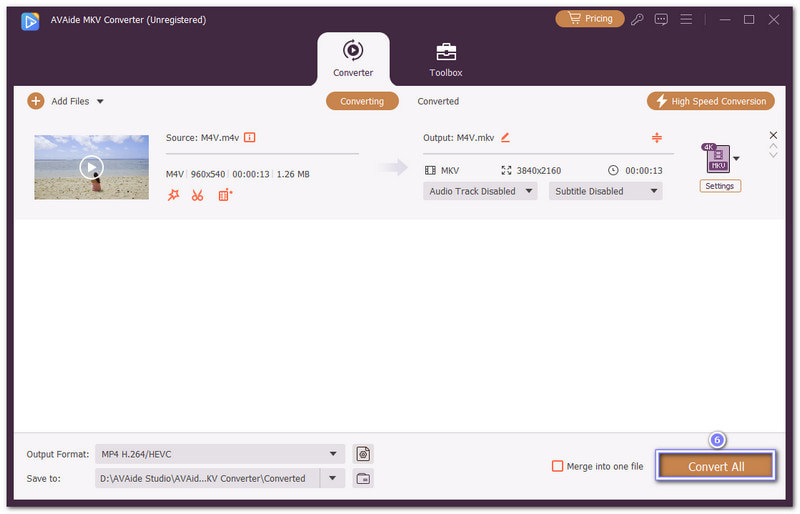The height and width of the screenshot is (514, 800).
Task: Open the Output Format MP4 H.264/HEVC dropdown
Action: click(x=219, y=454)
